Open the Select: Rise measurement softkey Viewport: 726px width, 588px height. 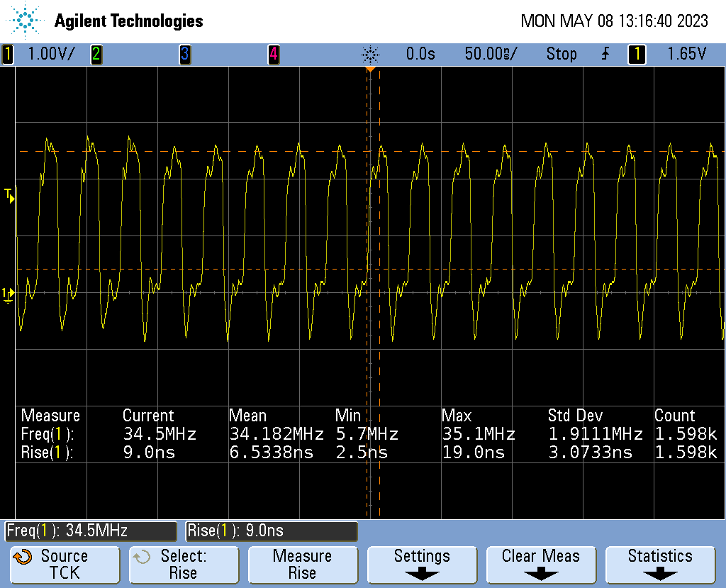[183, 565]
